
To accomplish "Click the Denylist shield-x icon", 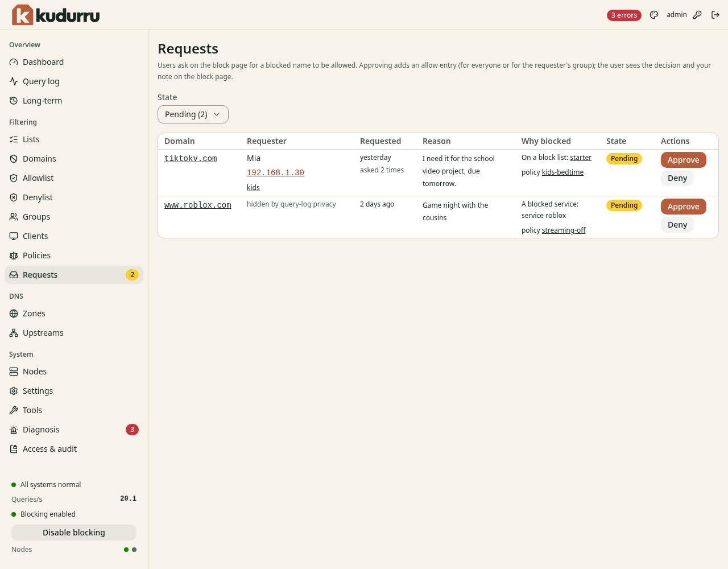I will [x=14, y=197].
